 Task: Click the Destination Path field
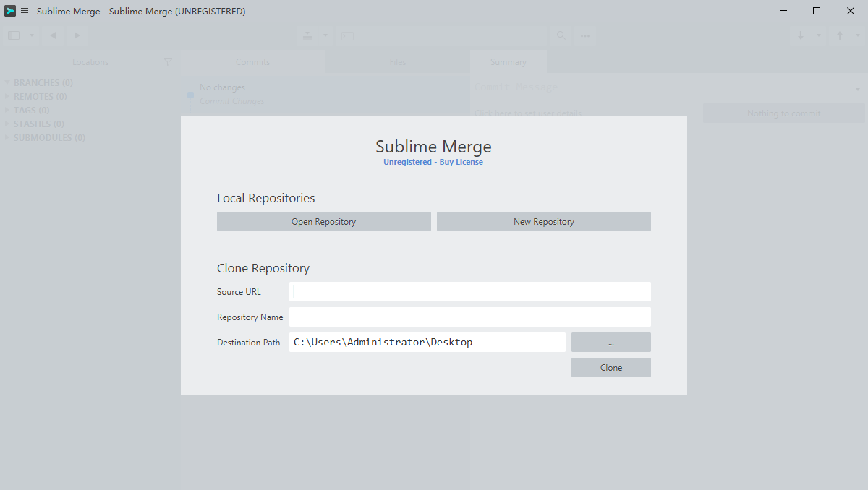coord(427,343)
